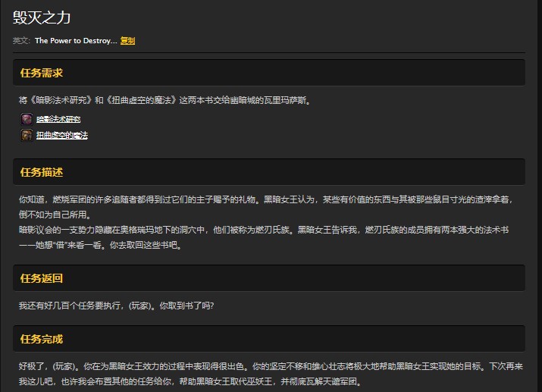This screenshot has height=392, width=542.
Task: Click the 任务需求 section header
Action: 42,73
